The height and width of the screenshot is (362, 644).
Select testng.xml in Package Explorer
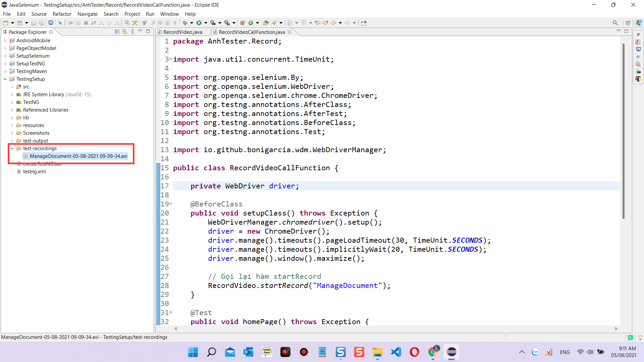pos(35,172)
